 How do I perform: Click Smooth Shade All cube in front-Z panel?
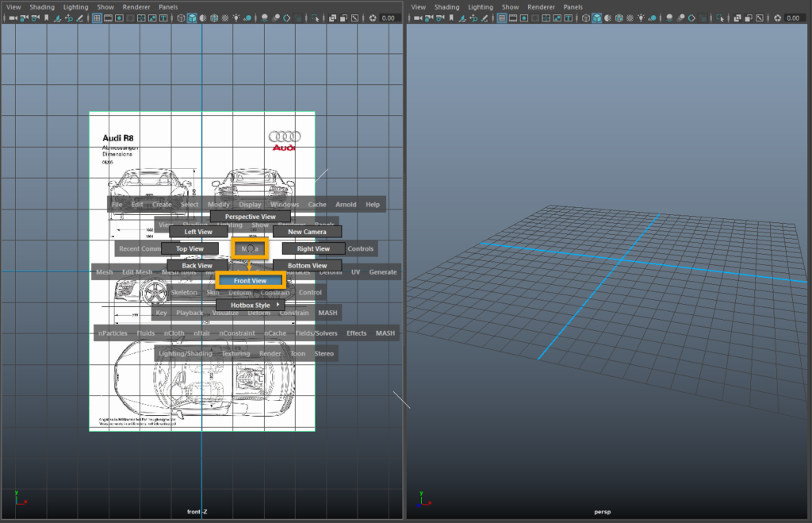pos(192,18)
